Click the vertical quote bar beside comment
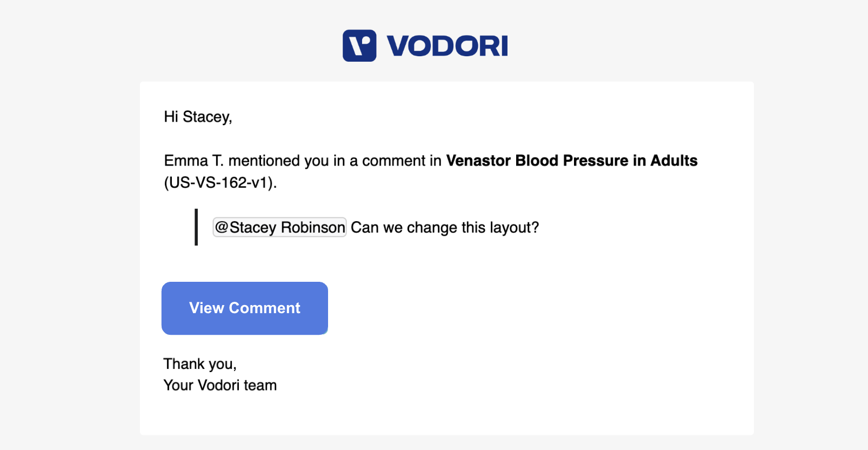 tap(196, 227)
